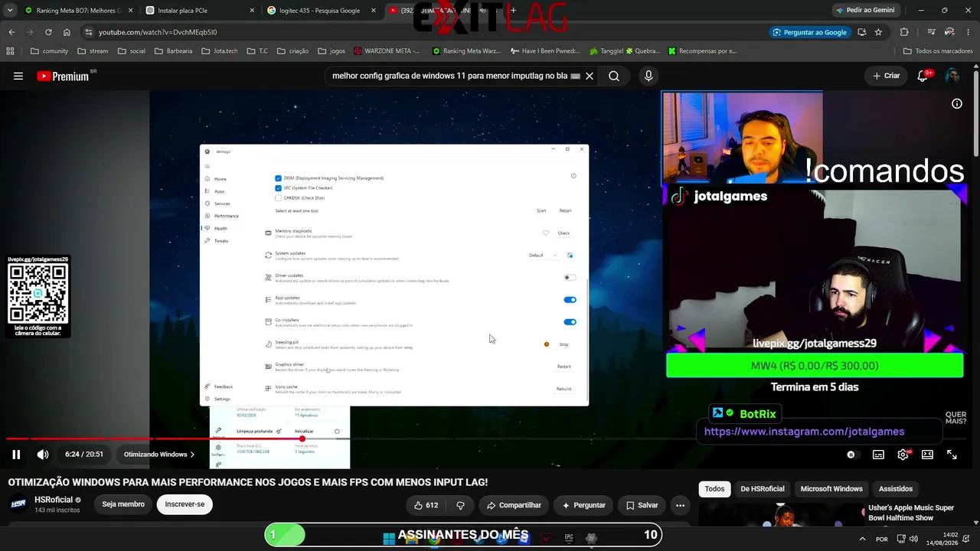
Task: Open Todos os marcadores folder
Action: click(x=938, y=51)
